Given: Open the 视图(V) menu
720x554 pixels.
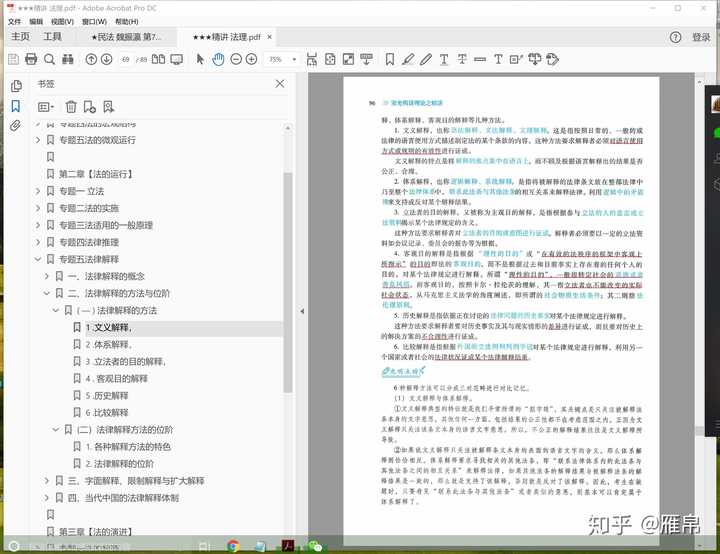Looking at the screenshot, I should (62, 20).
